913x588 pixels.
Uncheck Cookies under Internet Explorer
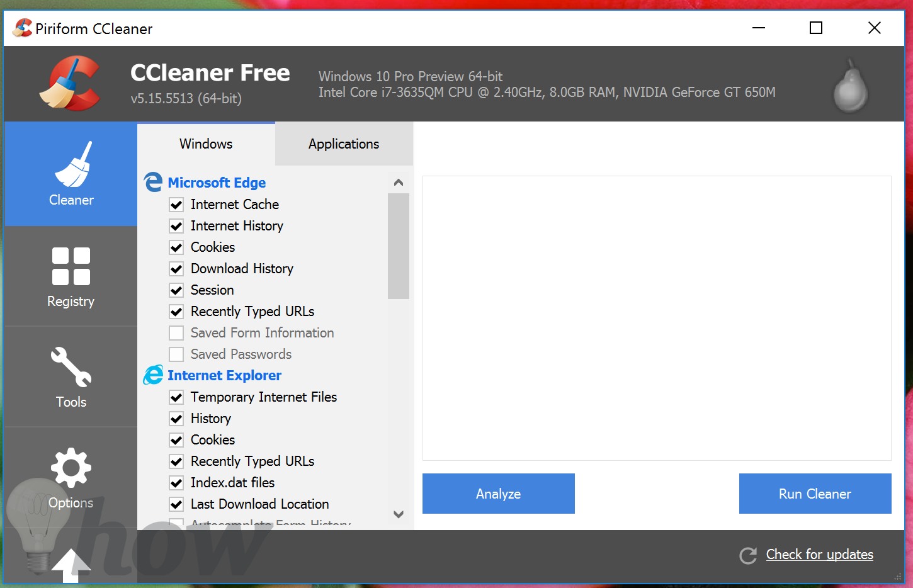click(x=176, y=440)
